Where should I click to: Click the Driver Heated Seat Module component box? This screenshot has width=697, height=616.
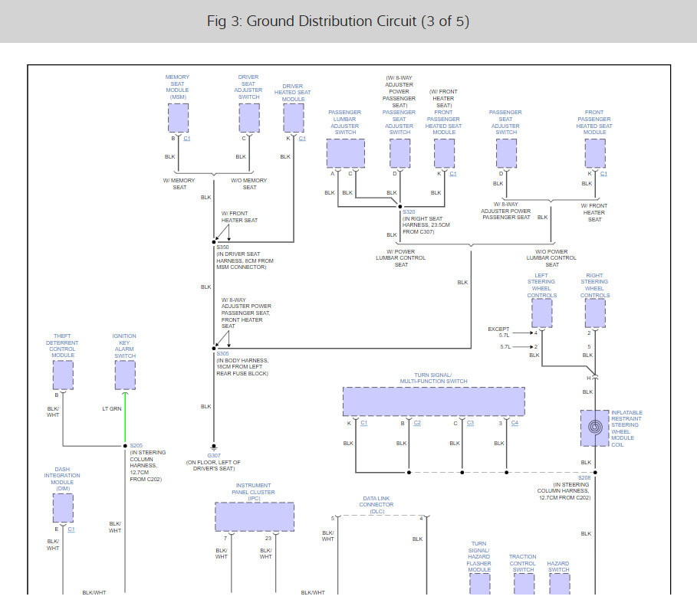294,118
